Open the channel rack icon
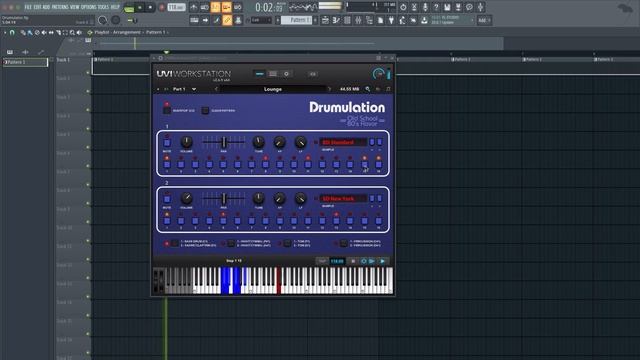The image size is (640, 360). [x=347, y=20]
